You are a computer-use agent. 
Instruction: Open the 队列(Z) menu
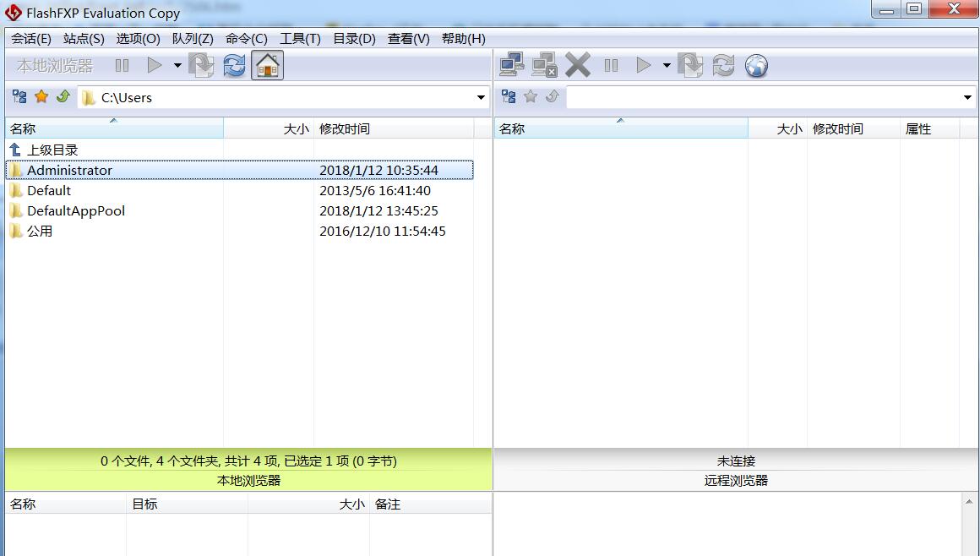pos(193,39)
